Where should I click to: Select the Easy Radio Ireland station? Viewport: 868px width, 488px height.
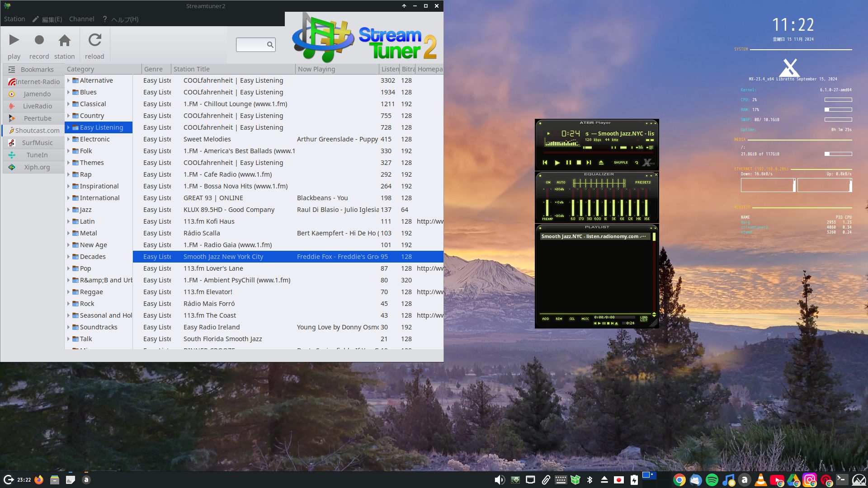288,327
